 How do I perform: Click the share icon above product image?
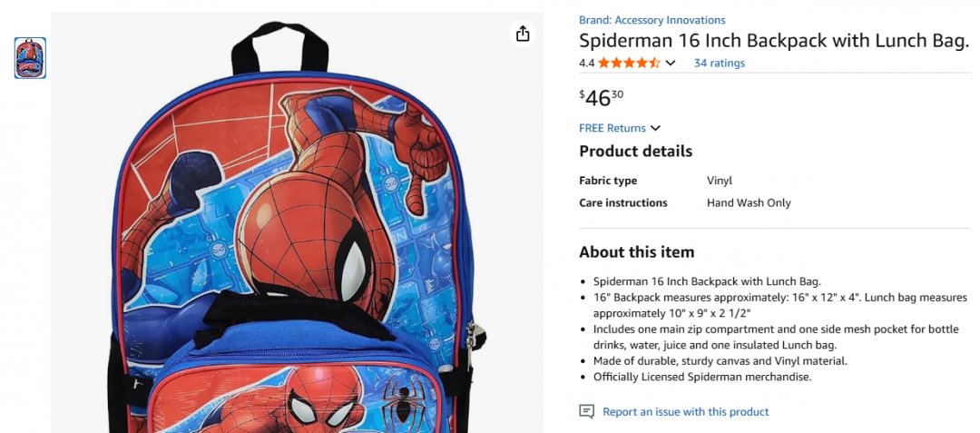pos(523,34)
